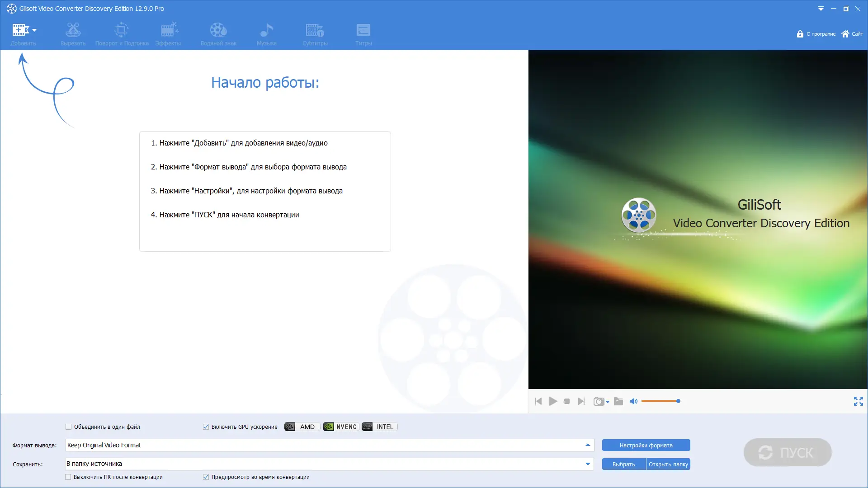Select the Эффекты (Effects) tool

tap(169, 33)
